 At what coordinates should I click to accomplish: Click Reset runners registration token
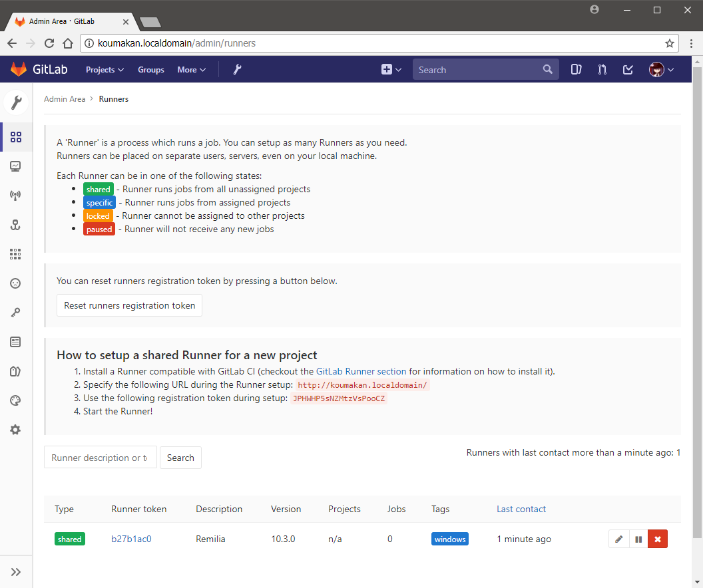[x=129, y=305]
